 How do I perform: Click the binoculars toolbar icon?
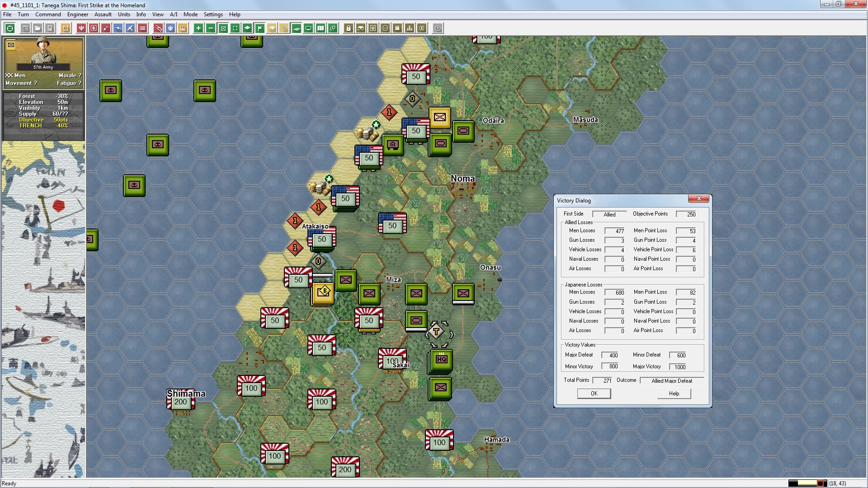coord(360,28)
